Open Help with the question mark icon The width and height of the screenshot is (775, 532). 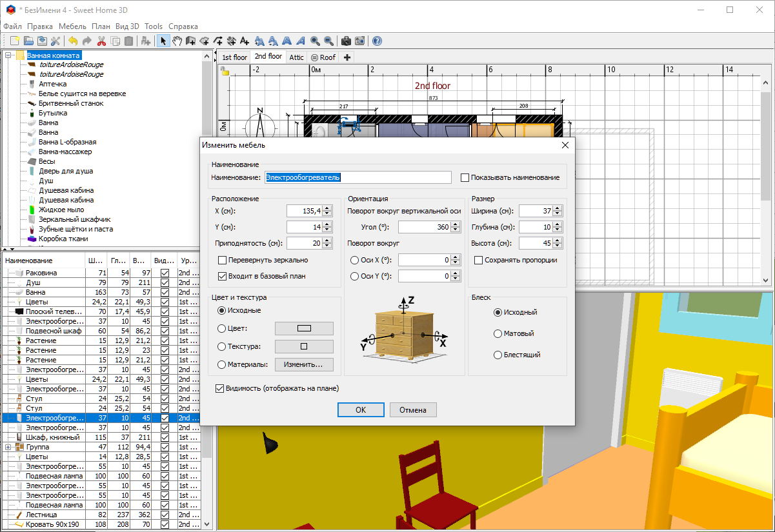point(377,41)
